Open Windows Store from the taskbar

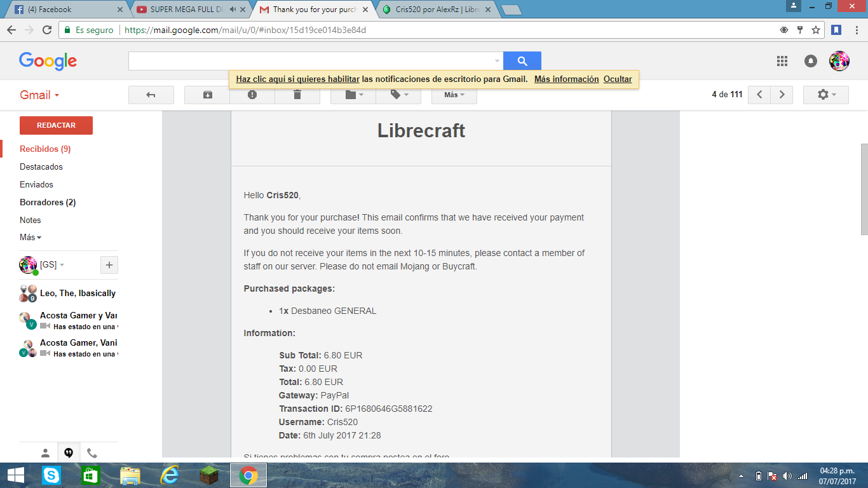(x=91, y=475)
